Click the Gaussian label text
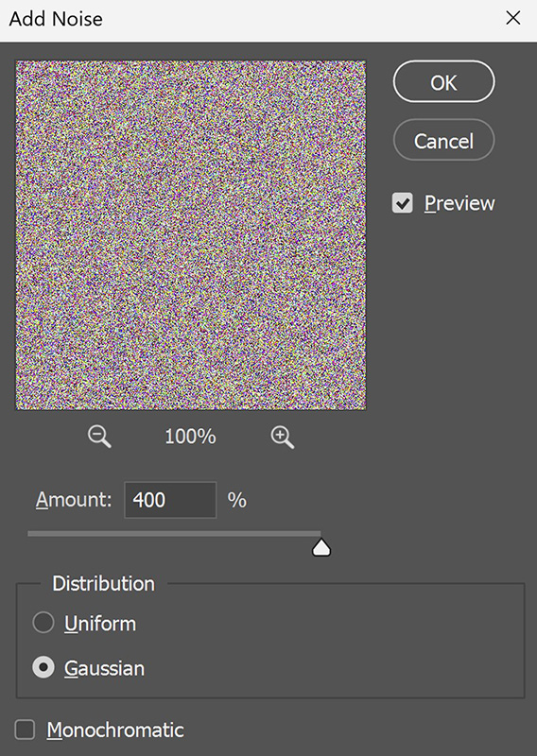 104,668
